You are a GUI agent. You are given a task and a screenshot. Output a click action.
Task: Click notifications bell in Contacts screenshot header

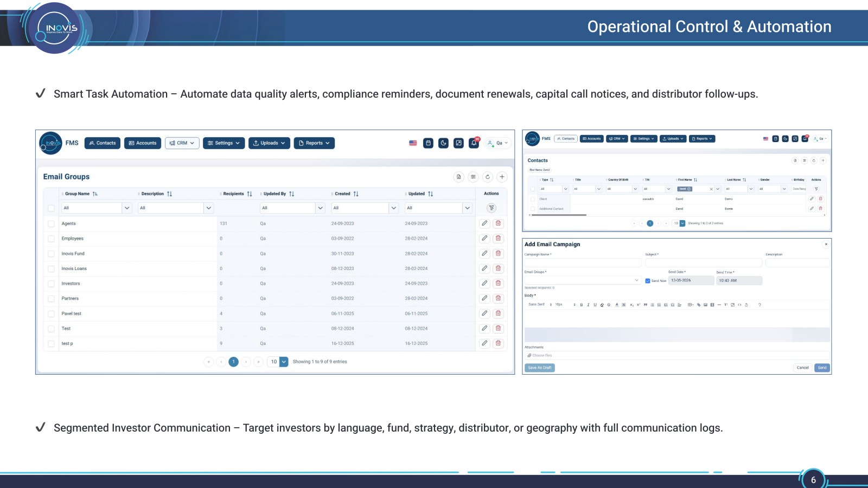pyautogui.click(x=805, y=139)
